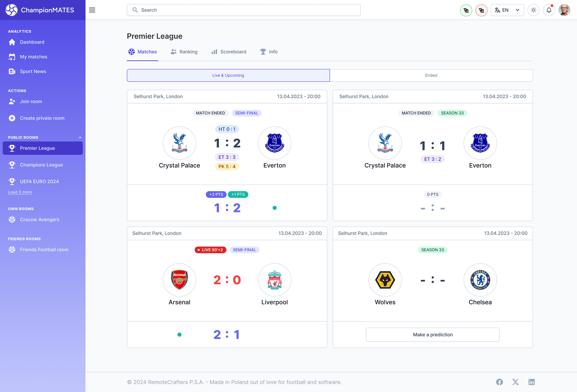Click the Load 3 more link

tap(20, 192)
